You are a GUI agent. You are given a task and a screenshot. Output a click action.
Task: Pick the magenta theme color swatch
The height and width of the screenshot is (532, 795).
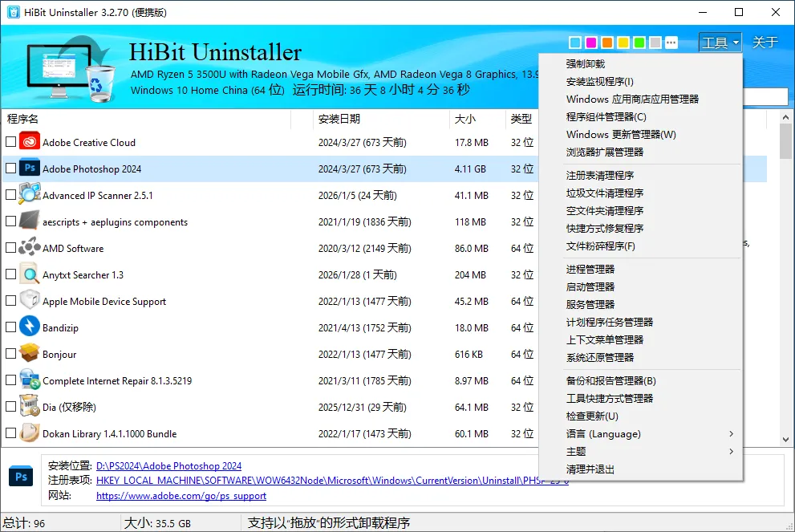[x=591, y=43]
